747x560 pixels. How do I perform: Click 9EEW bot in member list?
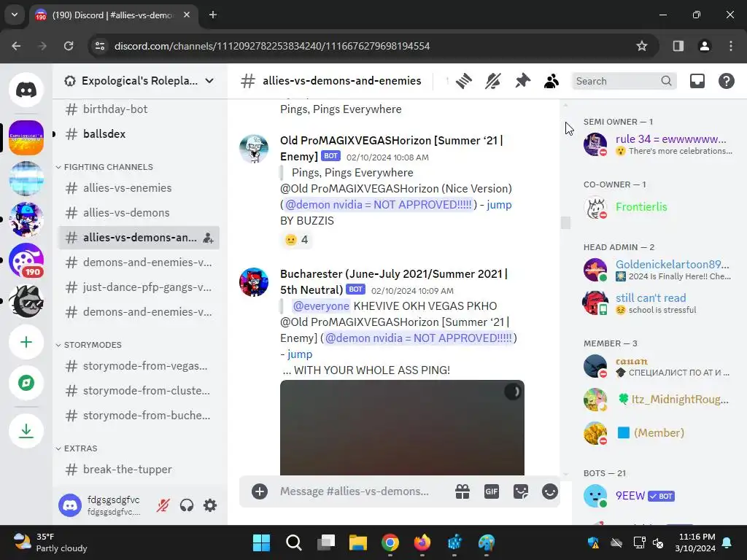[x=657, y=496]
